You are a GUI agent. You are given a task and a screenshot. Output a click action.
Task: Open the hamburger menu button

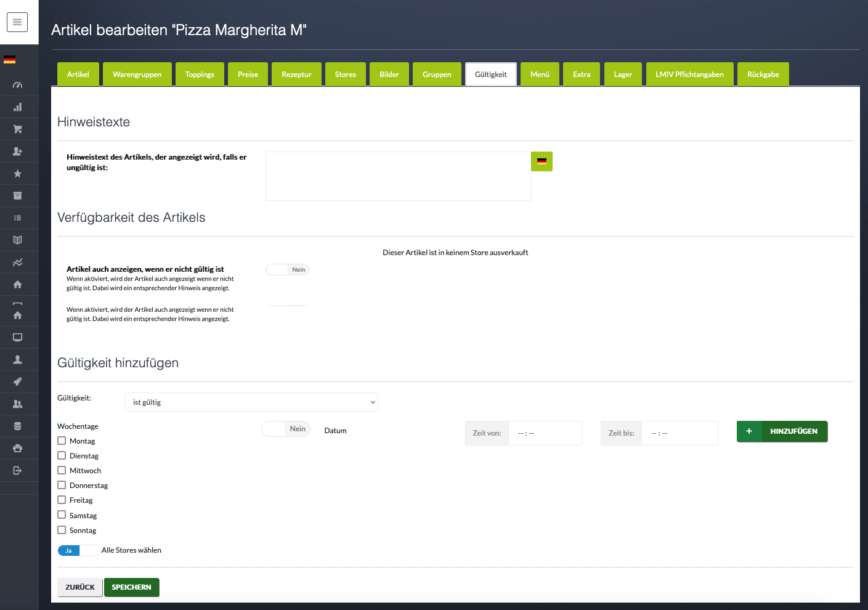[17, 22]
